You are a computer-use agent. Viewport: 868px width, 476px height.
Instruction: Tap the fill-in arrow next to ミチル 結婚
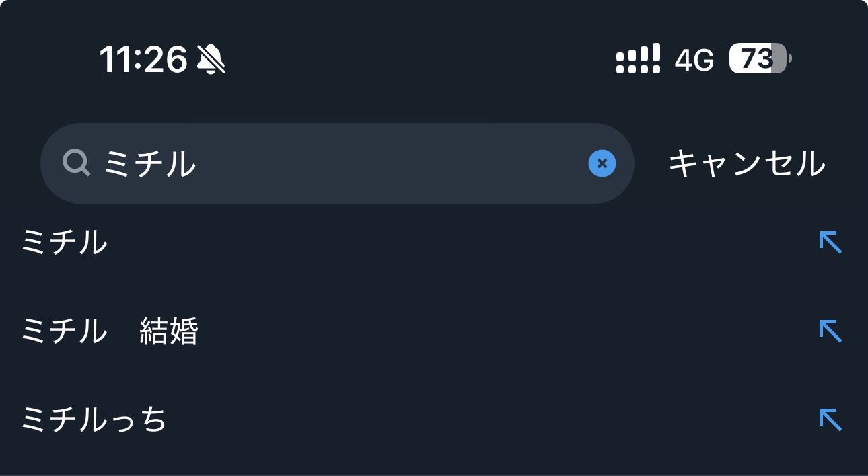[830, 331]
